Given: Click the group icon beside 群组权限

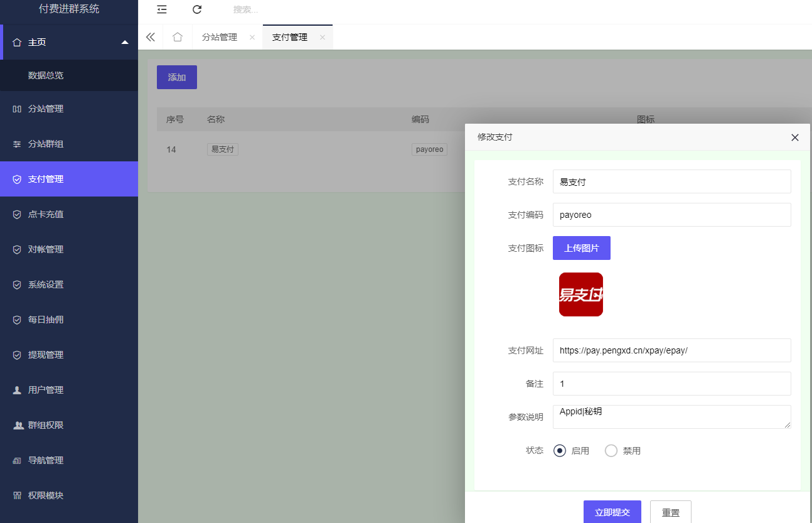Looking at the screenshot, I should click(x=18, y=425).
